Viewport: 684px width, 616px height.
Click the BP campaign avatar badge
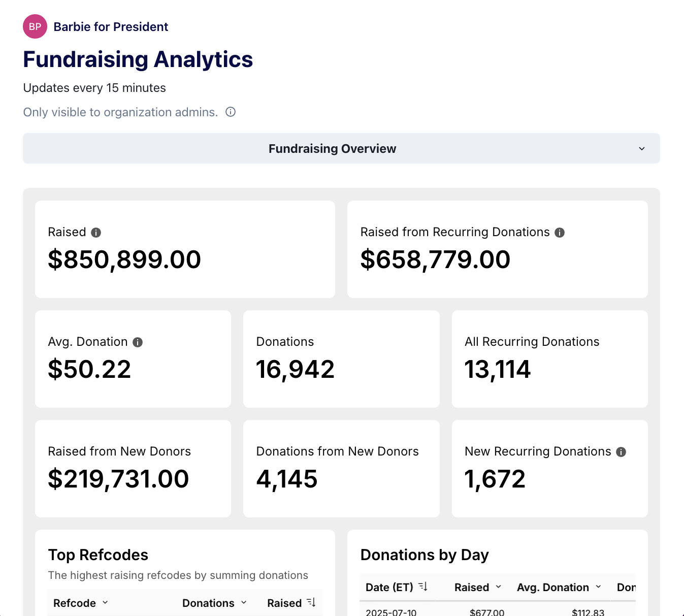[35, 26]
